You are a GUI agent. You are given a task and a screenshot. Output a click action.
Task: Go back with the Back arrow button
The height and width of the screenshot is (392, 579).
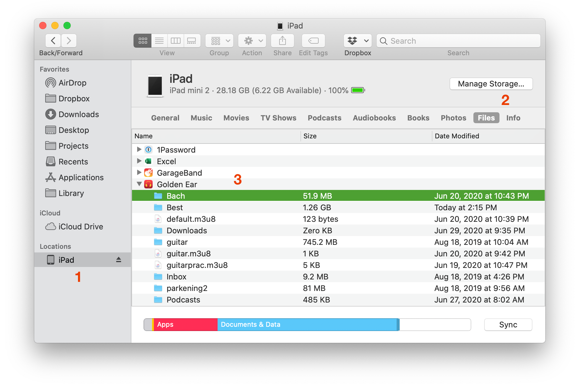(x=53, y=41)
